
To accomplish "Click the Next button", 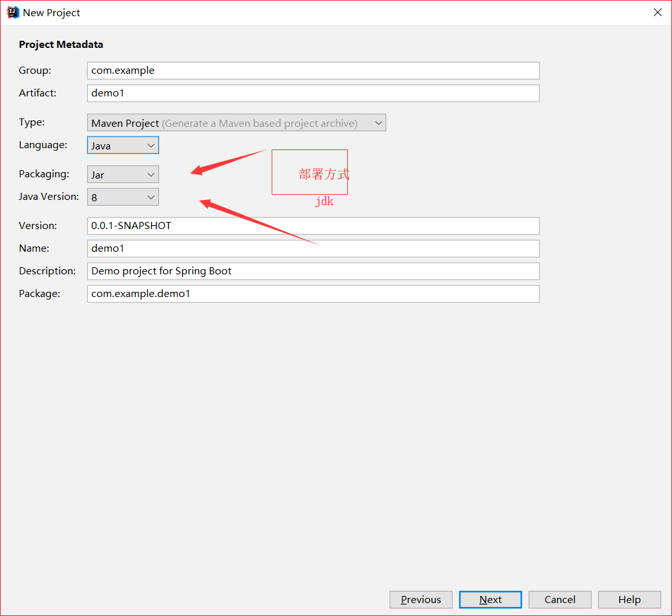I will [x=490, y=599].
